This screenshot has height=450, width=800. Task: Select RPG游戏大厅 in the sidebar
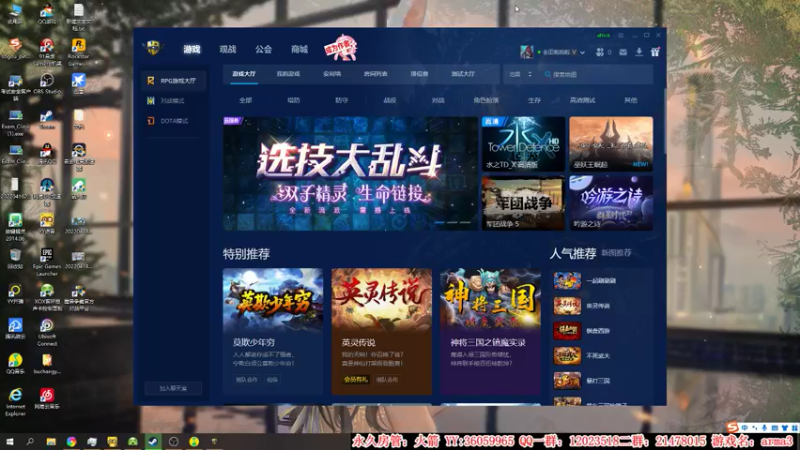coord(173,81)
